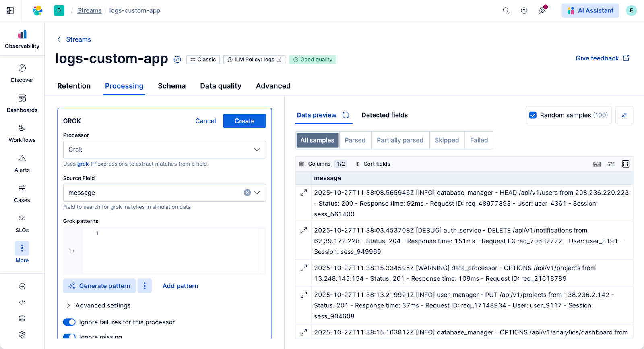Click the Add pattern link
Viewport: 644px width, 349px height.
180,286
